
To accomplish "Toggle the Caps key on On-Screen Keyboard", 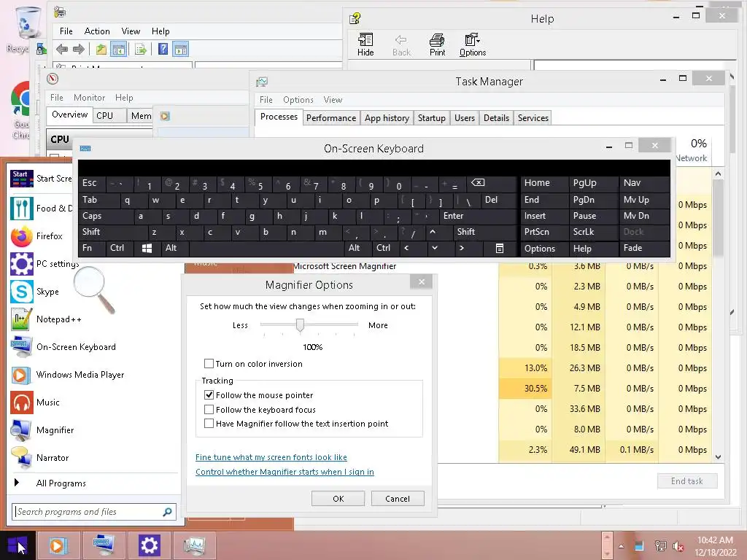I will [105, 216].
